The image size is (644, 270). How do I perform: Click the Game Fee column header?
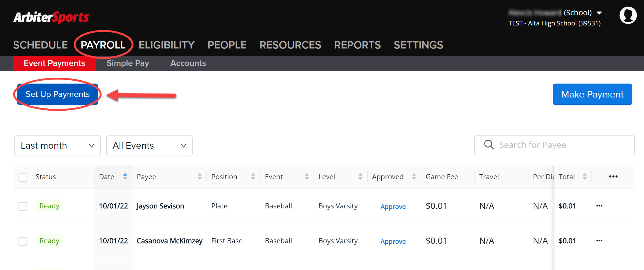(442, 177)
